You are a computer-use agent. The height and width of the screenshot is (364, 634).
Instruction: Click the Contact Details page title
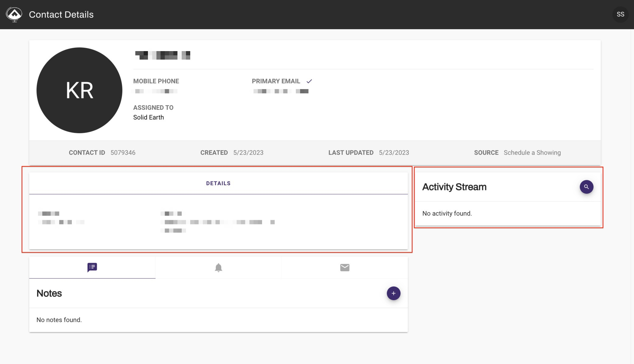(61, 15)
